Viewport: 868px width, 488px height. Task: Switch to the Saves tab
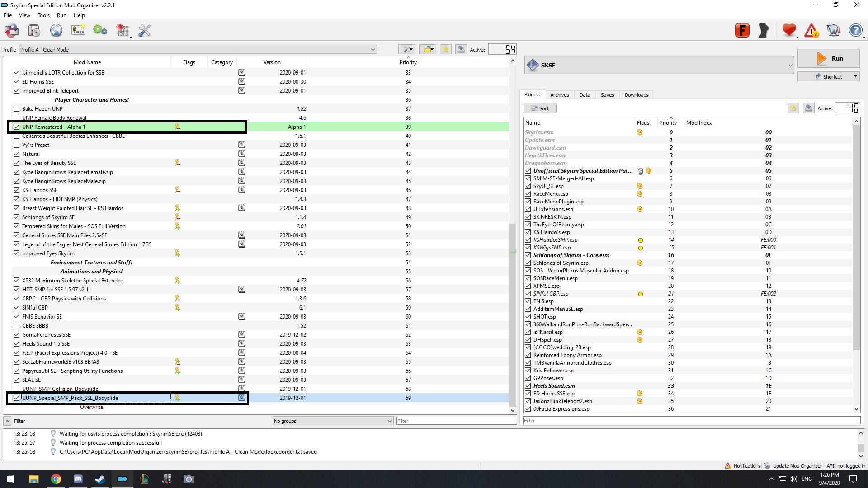pyautogui.click(x=607, y=95)
